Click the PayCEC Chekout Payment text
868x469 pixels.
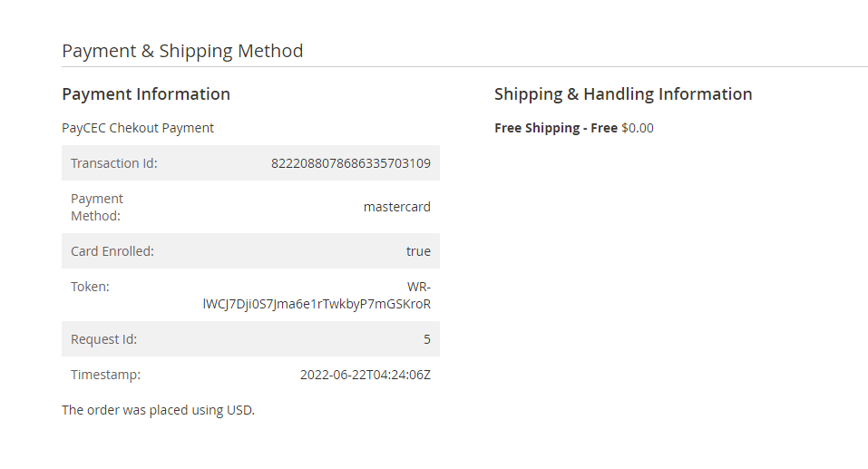pos(138,128)
